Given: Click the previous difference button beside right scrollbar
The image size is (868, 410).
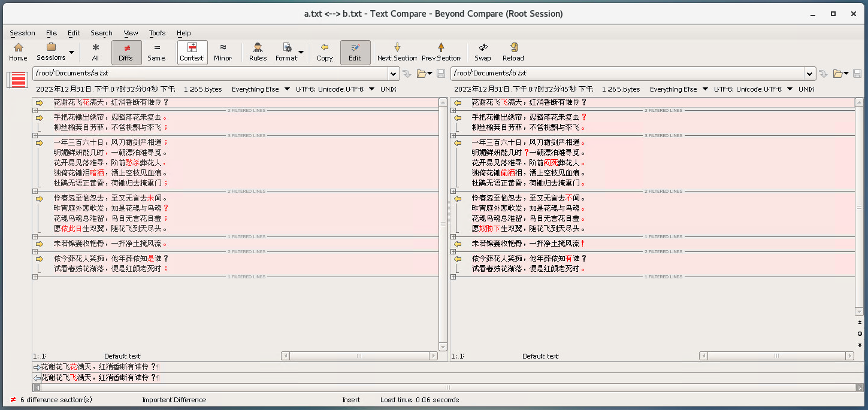Looking at the screenshot, I should point(860,322).
